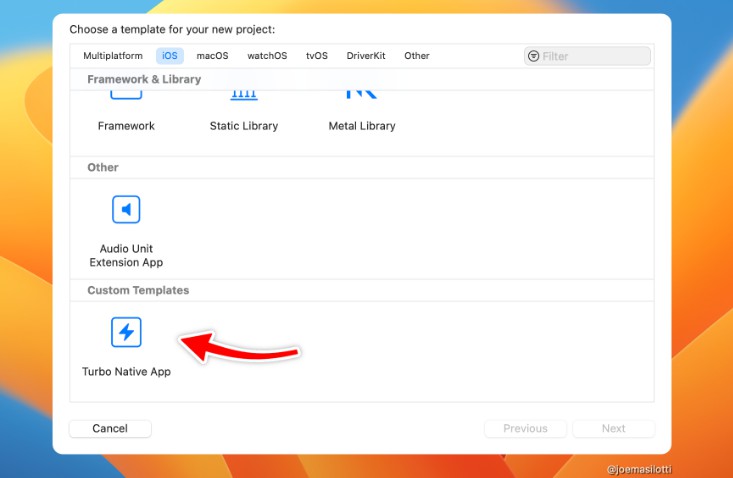
Task: Select the Turbo Native App template icon
Action: point(126,332)
